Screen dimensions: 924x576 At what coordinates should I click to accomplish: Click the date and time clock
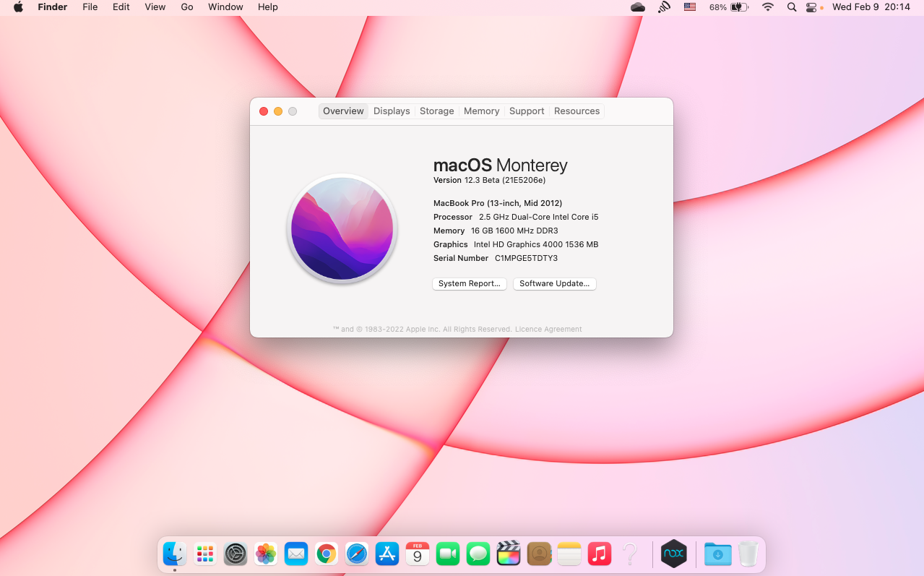pyautogui.click(x=871, y=7)
